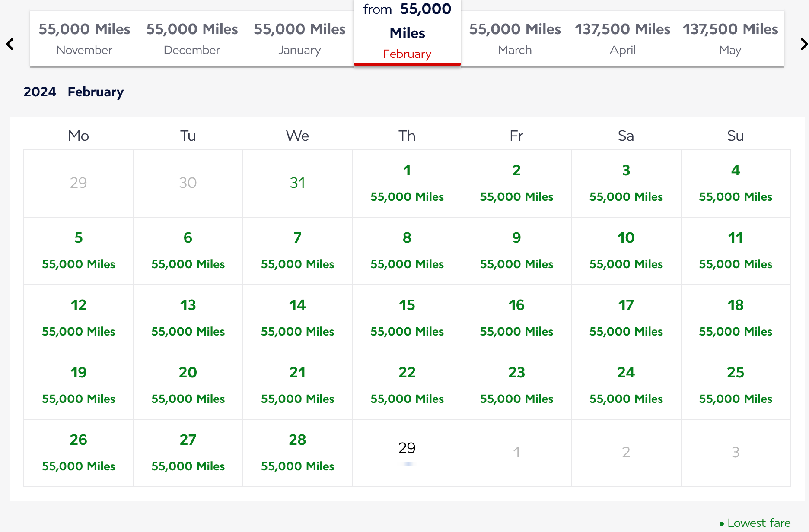Click February 29 date cell
Screen dimensions: 809x532
tap(407, 453)
